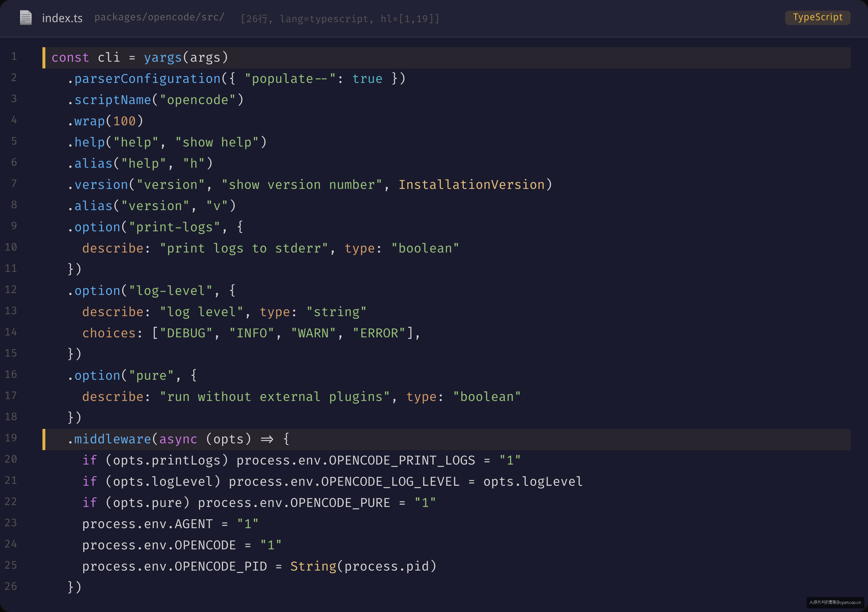Screen dimensions: 868x612
Task: Click the number 100 in wrap call
Action: [124, 121]
